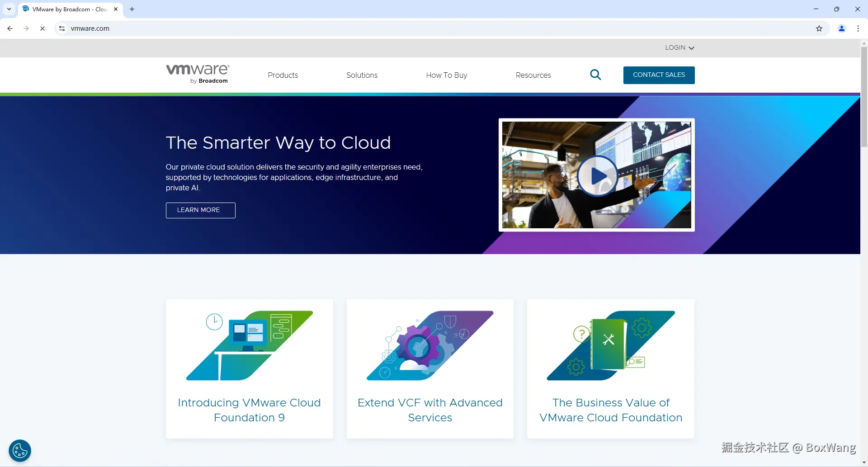The width and height of the screenshot is (868, 467).
Task: Open a new browser tab
Action: click(132, 9)
